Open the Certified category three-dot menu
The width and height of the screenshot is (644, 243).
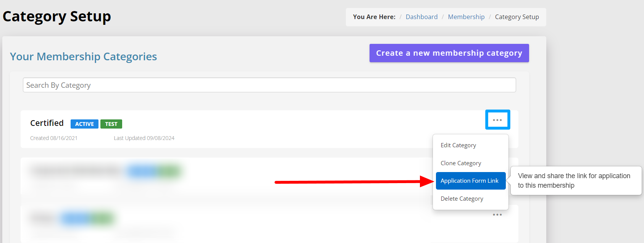[x=497, y=120]
